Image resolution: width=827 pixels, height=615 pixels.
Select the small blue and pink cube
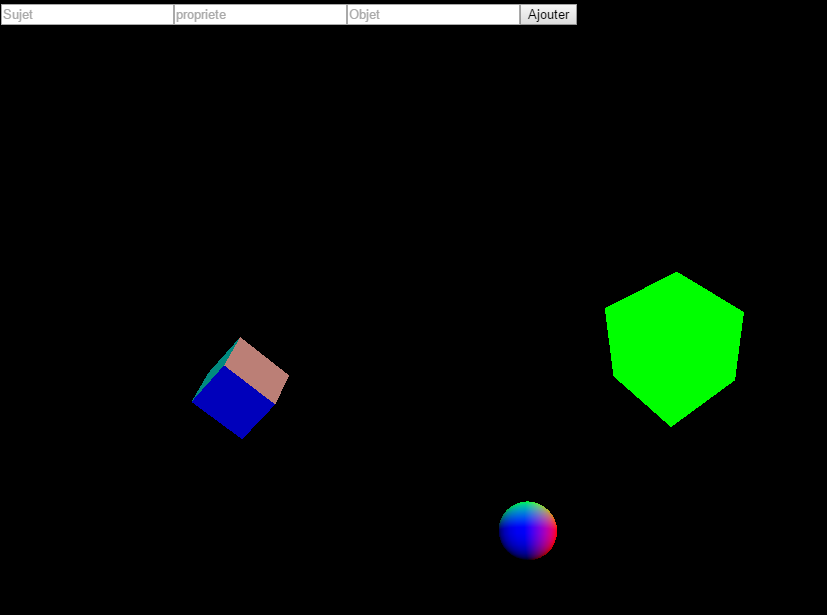pyautogui.click(x=241, y=388)
